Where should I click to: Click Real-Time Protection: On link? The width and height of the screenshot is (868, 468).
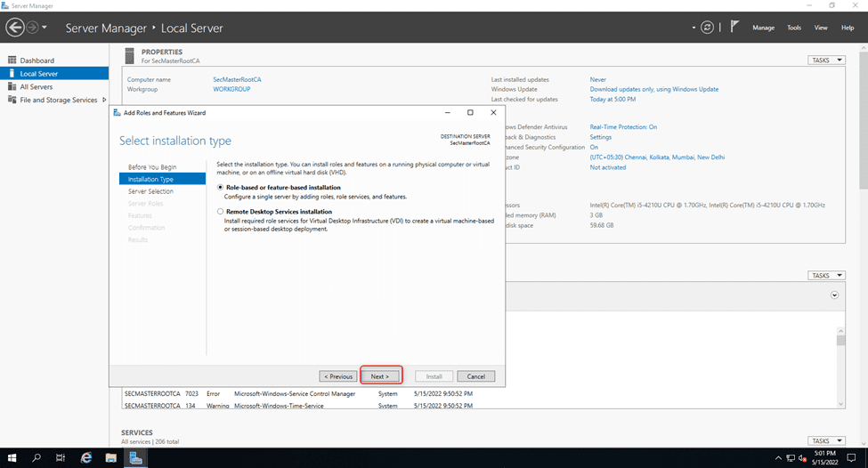(x=623, y=127)
